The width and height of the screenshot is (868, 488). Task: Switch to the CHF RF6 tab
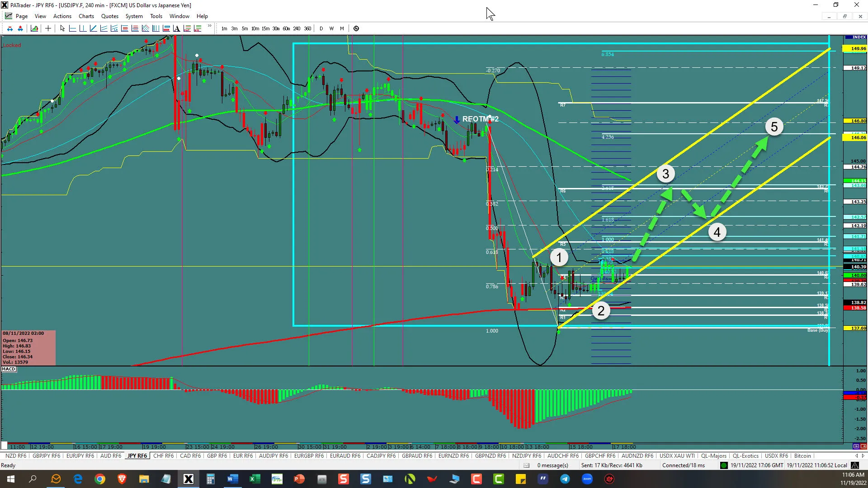(x=163, y=456)
